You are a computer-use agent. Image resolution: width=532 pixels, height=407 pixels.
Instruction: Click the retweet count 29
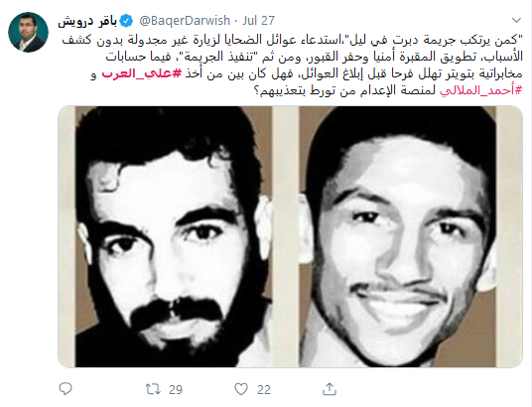pyautogui.click(x=176, y=390)
